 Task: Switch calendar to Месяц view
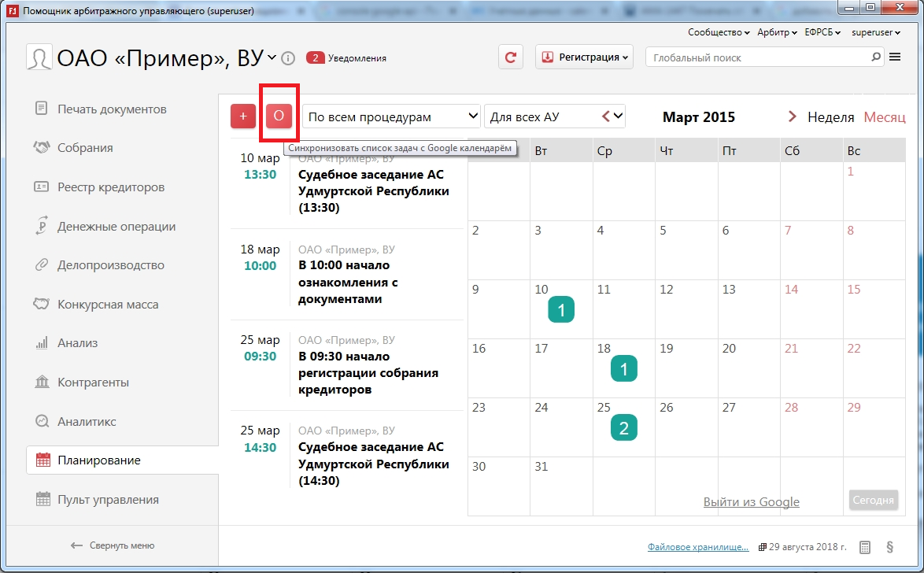pos(885,117)
